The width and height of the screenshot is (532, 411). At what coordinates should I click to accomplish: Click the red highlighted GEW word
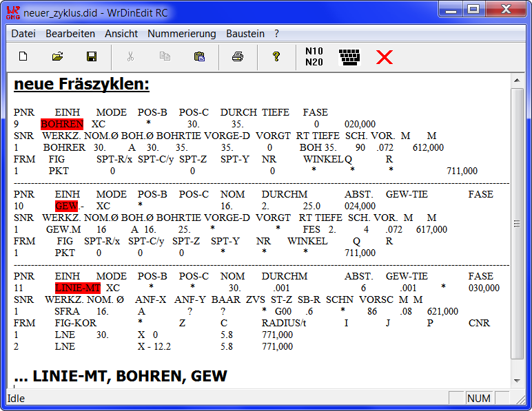(66, 206)
